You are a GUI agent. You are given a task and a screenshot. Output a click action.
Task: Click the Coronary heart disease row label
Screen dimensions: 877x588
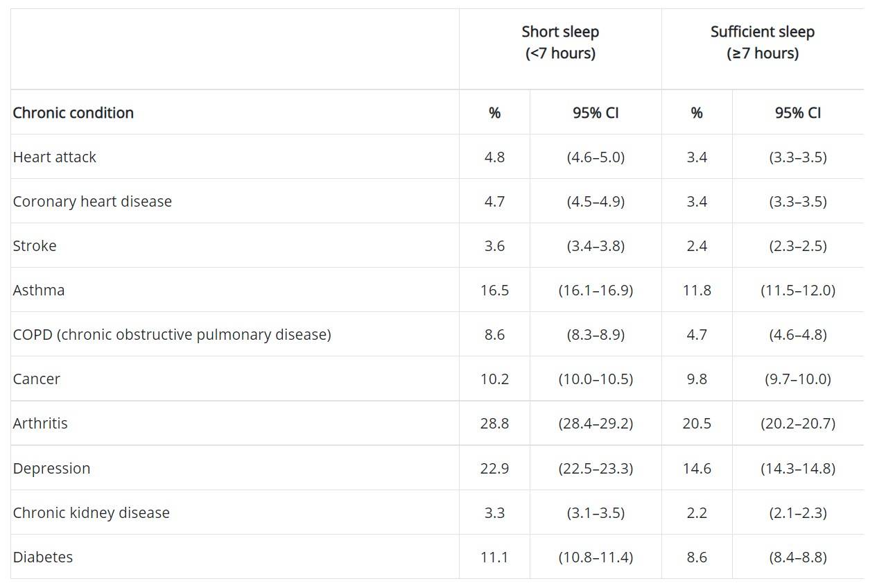click(x=92, y=202)
